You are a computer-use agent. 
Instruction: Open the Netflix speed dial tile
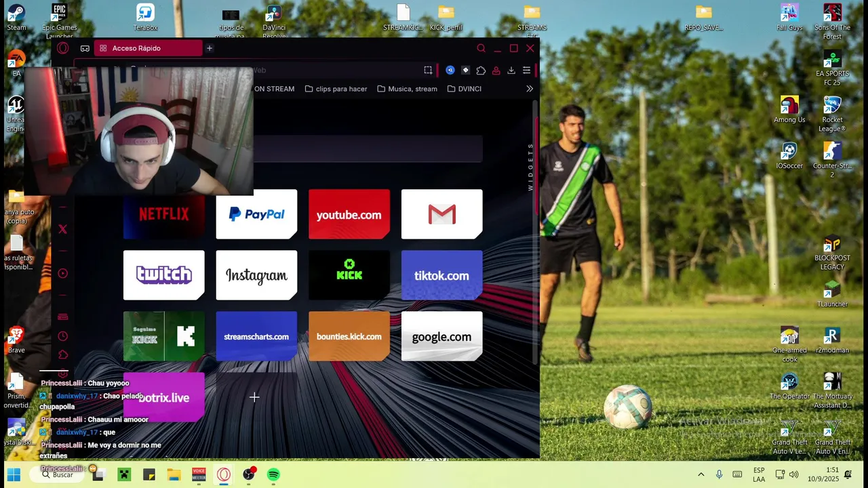pos(164,214)
